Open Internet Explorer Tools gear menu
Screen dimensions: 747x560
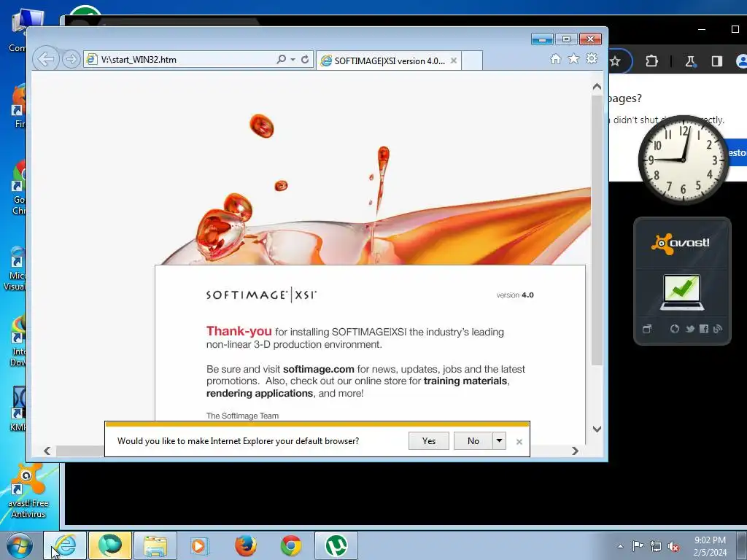pos(592,58)
